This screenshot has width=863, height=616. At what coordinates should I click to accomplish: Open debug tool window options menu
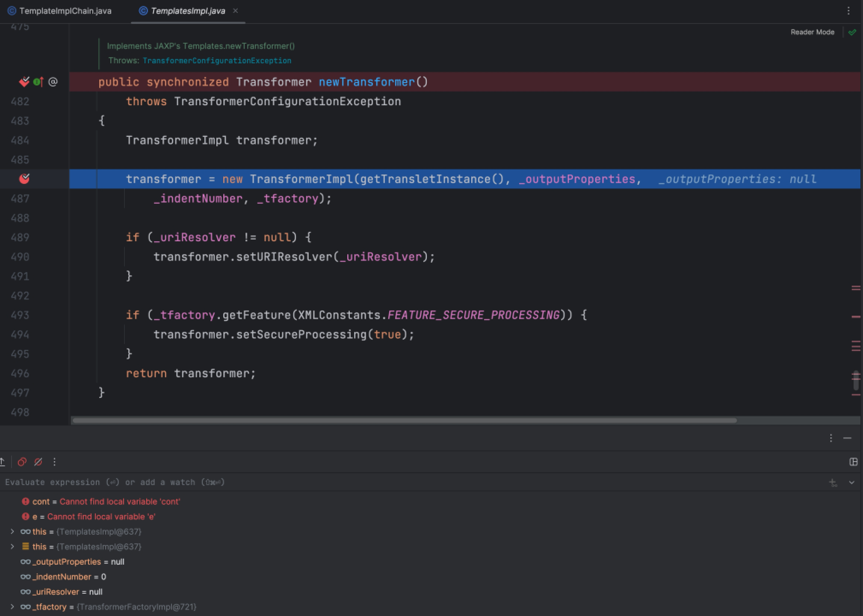830,438
